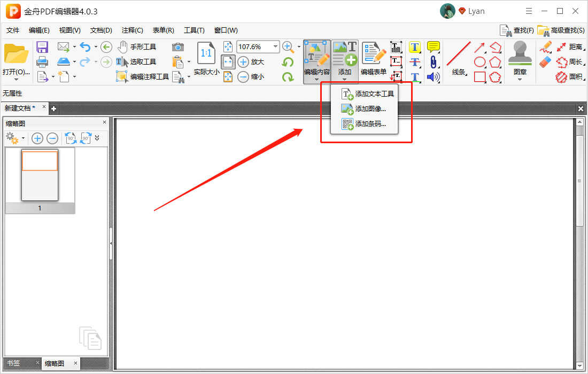
Task: Open the Edit Content (编辑内容) tool
Action: (x=317, y=61)
